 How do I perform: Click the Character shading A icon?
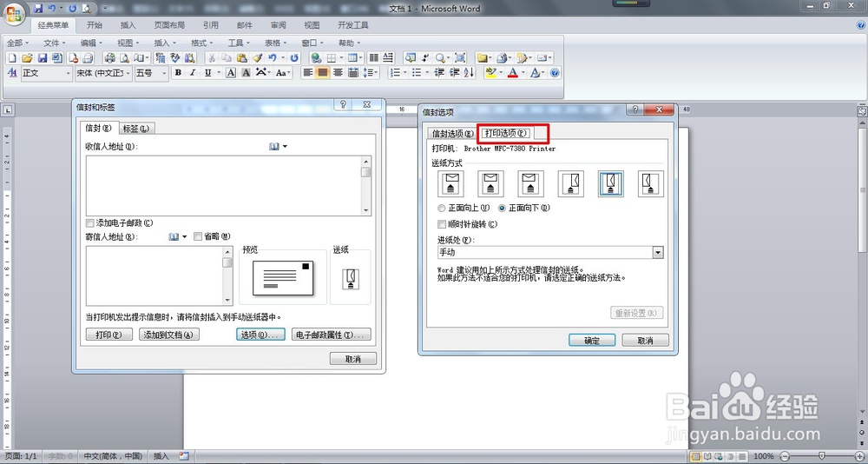click(x=246, y=73)
